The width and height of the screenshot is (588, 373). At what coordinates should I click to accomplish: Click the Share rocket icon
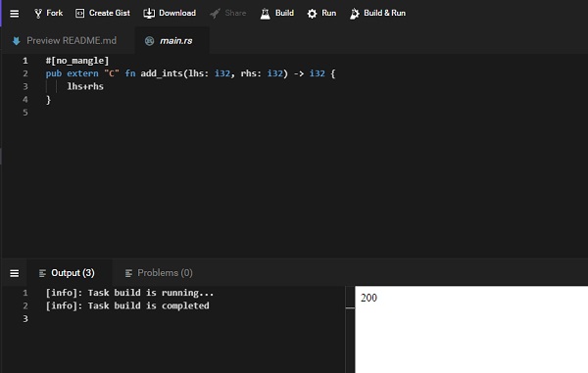click(x=215, y=14)
